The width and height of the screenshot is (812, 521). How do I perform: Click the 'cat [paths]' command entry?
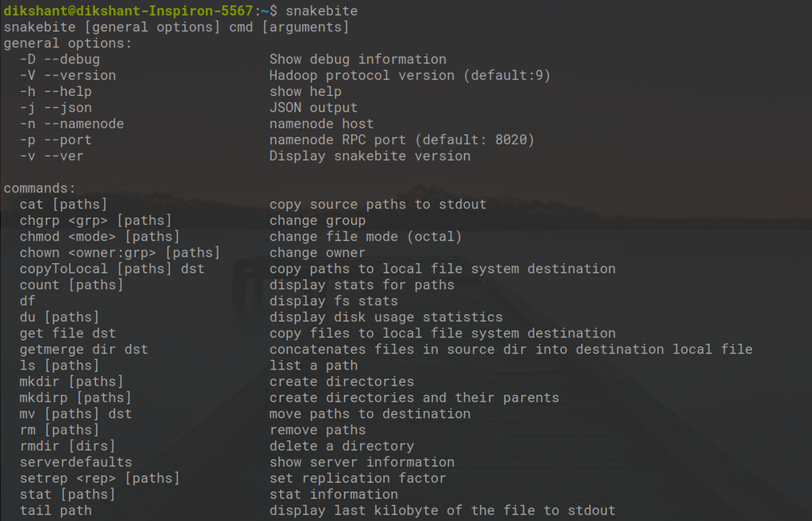pyautogui.click(x=63, y=205)
